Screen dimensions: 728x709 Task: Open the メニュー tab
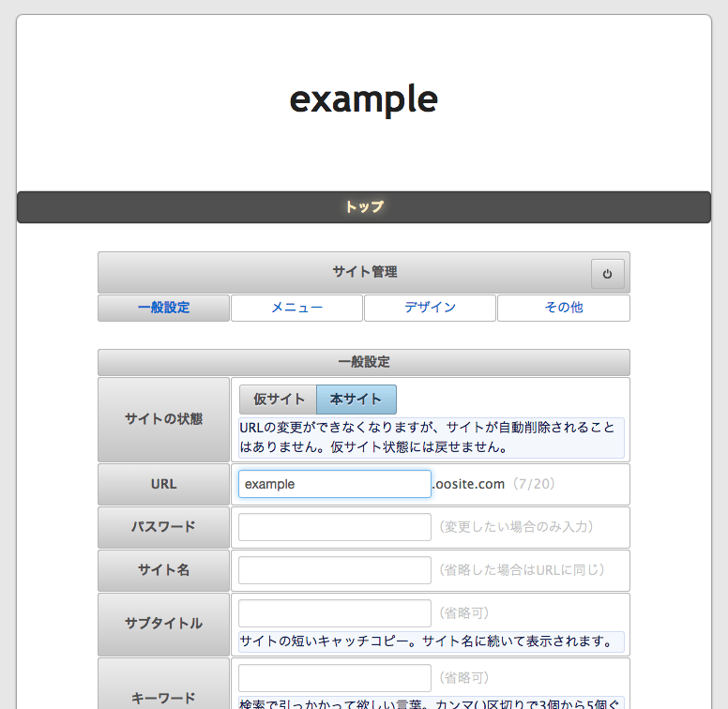tap(296, 308)
